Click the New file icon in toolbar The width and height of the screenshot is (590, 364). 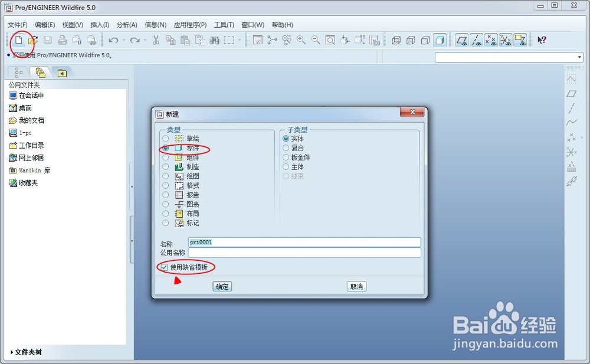point(18,40)
